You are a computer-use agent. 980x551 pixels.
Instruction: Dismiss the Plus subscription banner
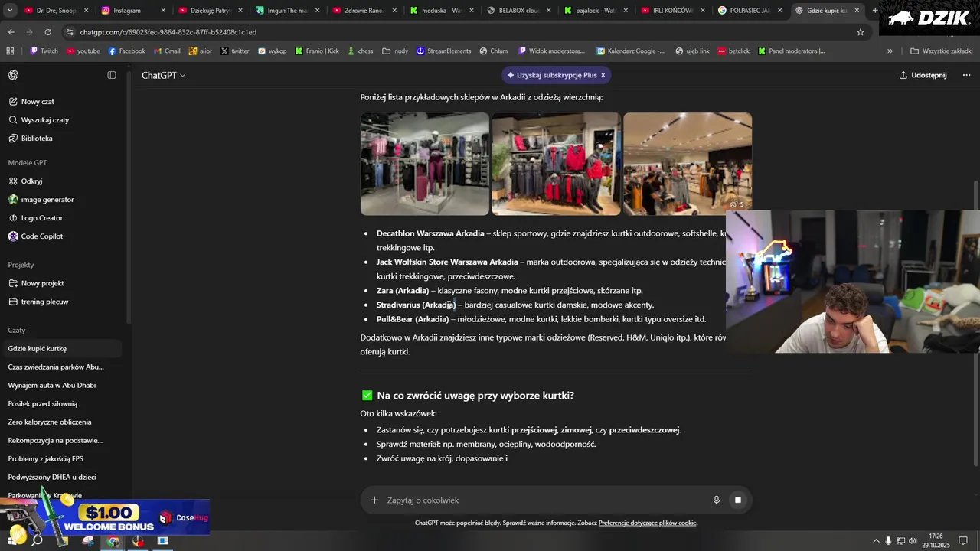603,75
